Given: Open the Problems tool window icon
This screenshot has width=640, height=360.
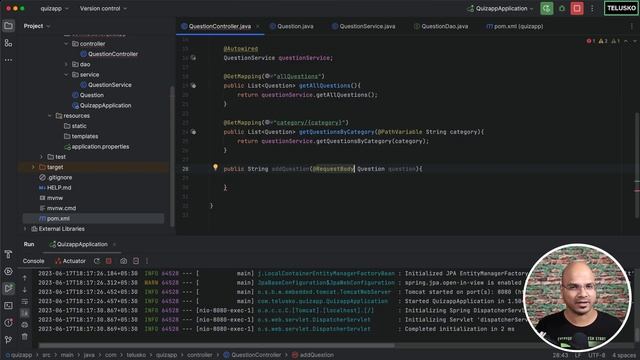Looking at the screenshot, I should tap(8, 322).
